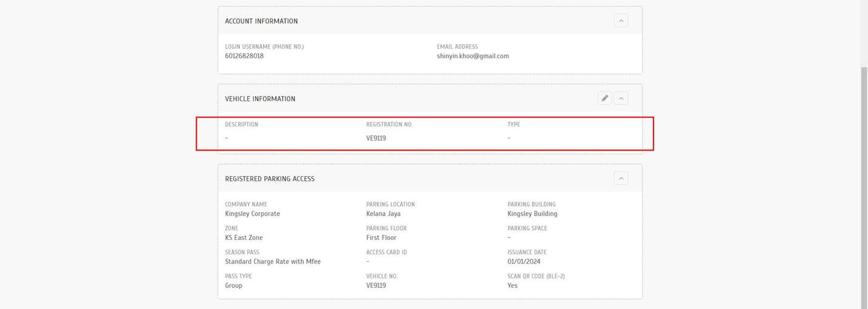The height and width of the screenshot is (309, 868).
Task: Click the email address shinyin.khoo@gmail.com
Action: tap(473, 56)
